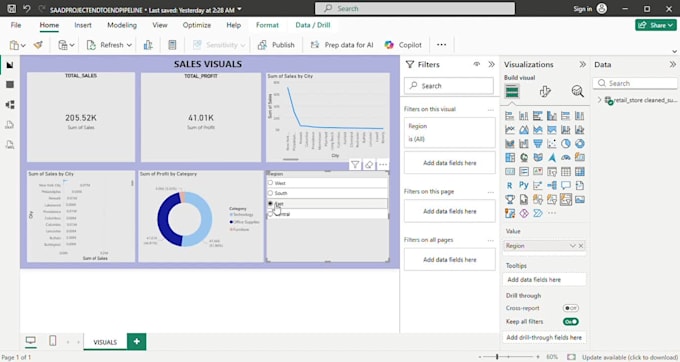Select the Funnel visual icon
The image size is (680, 362).
coord(538,143)
